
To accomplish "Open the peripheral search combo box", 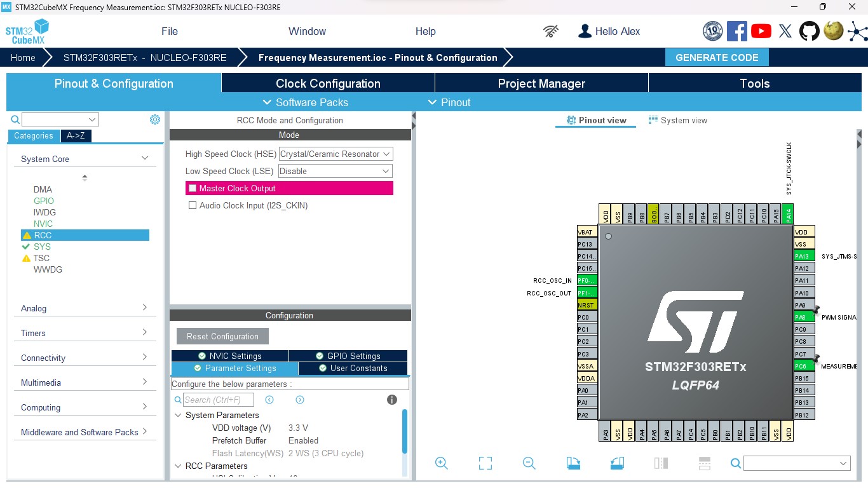I will (x=60, y=119).
